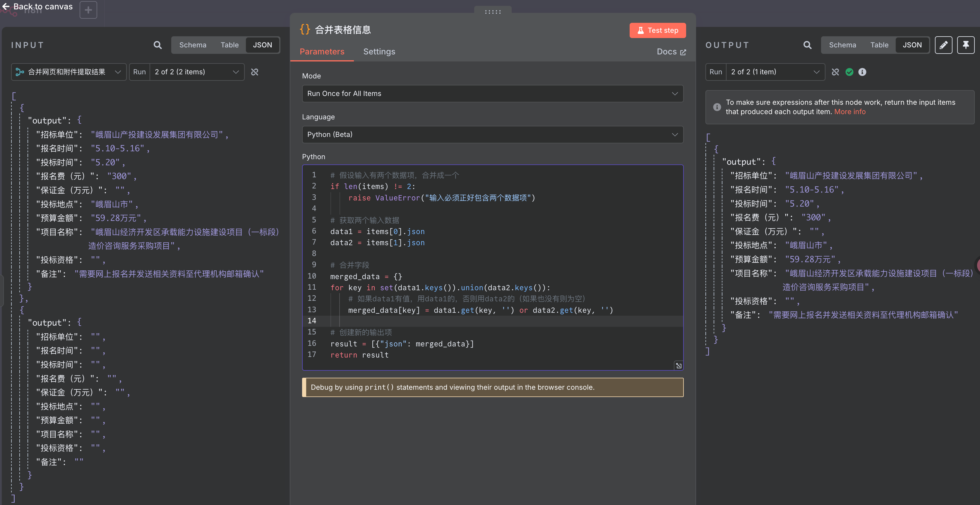Image resolution: width=980 pixels, height=505 pixels.
Task: Click the flask icon on Test step
Action: [x=641, y=30]
